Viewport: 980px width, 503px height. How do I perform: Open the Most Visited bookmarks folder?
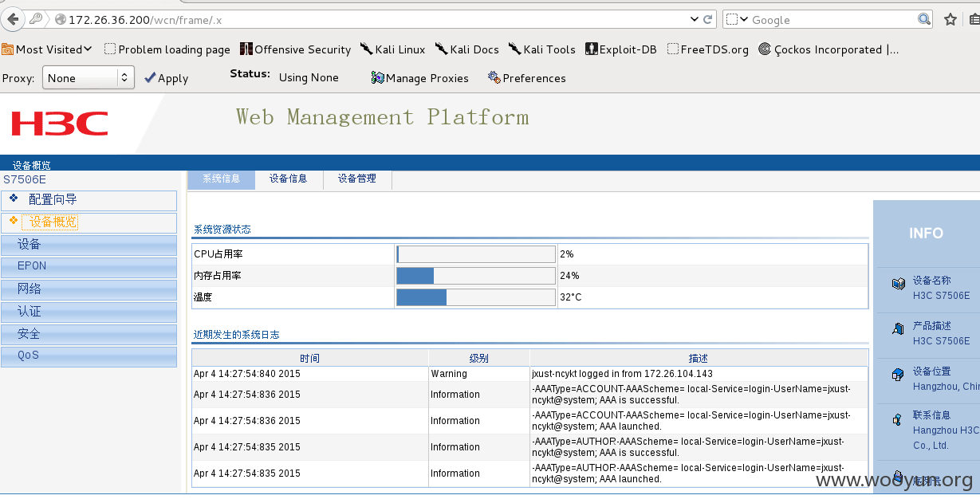pos(47,49)
